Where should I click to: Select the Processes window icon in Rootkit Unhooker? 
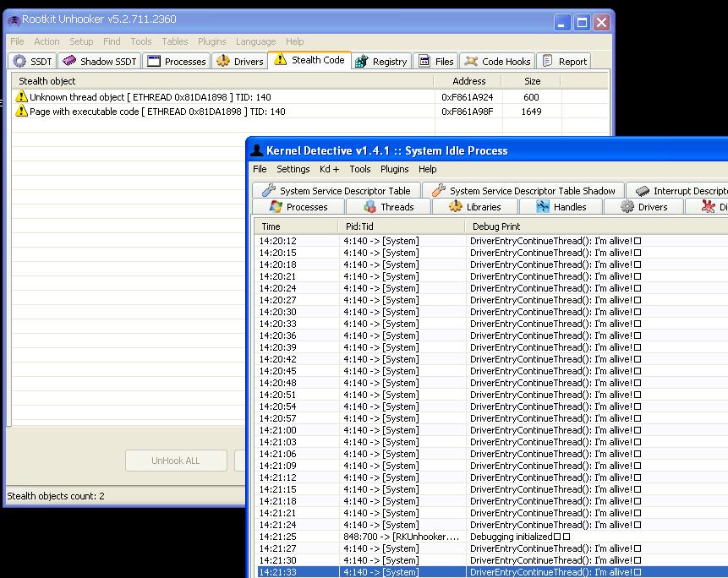154,61
